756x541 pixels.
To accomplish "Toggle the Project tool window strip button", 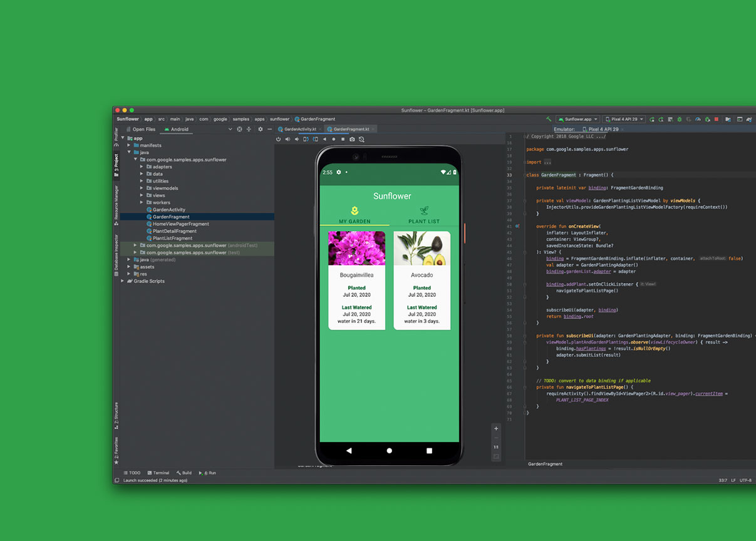I will click(116, 166).
